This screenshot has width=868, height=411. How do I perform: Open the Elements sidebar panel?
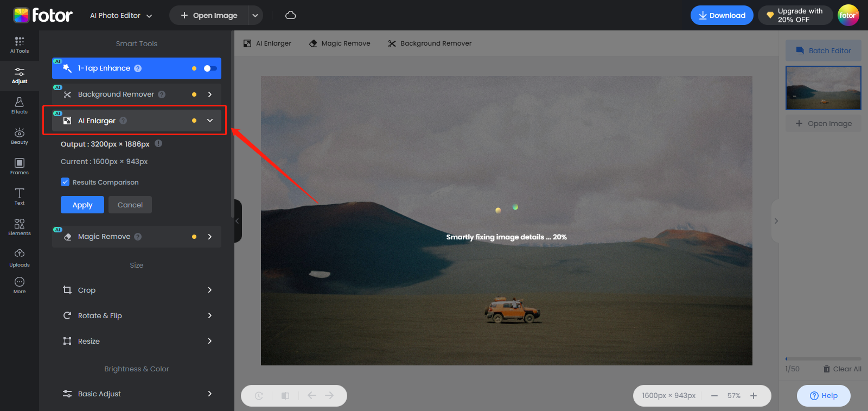pos(20,227)
